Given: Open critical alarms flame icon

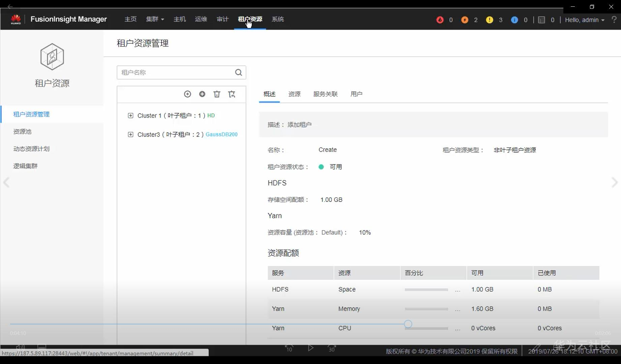Looking at the screenshot, I should point(440,20).
